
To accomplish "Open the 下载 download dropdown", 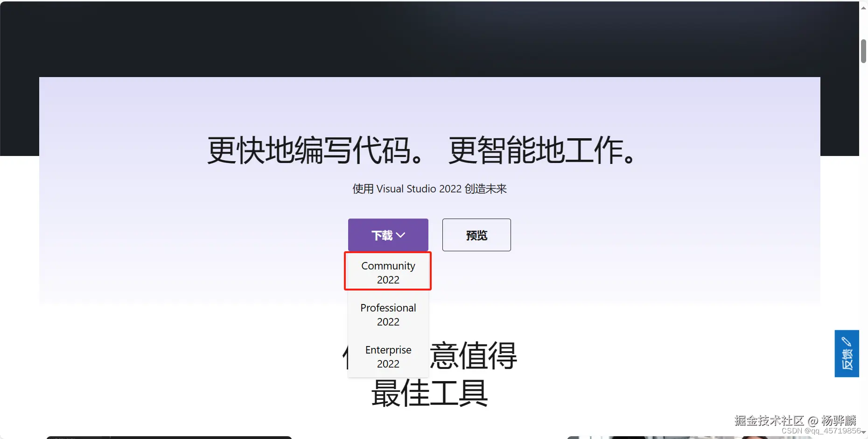I will click(388, 235).
